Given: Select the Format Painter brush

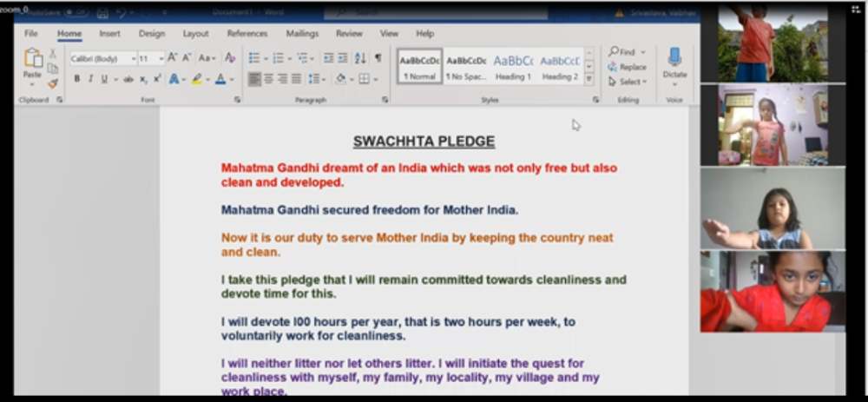Looking at the screenshot, I should [x=53, y=83].
